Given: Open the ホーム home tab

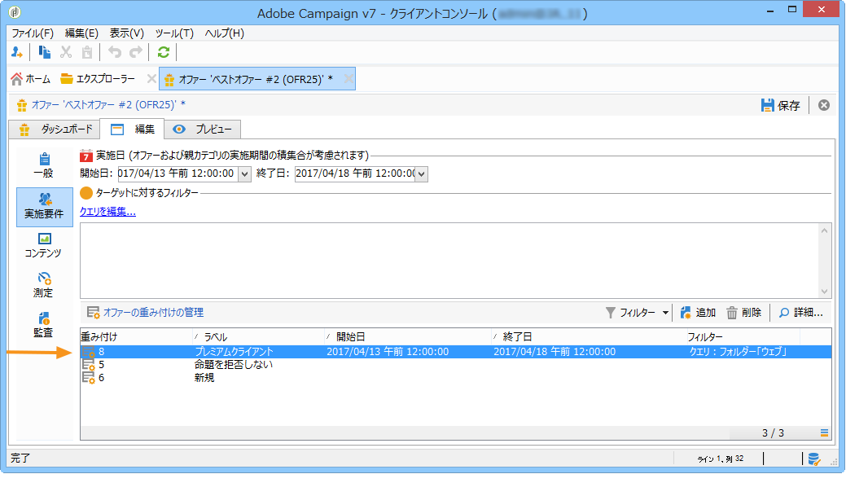Looking at the screenshot, I should (31, 79).
